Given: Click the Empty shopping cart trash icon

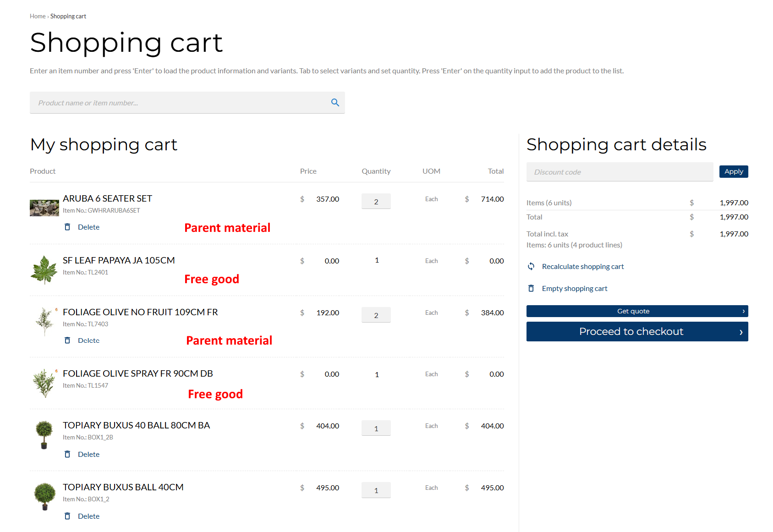Looking at the screenshot, I should 531,288.
